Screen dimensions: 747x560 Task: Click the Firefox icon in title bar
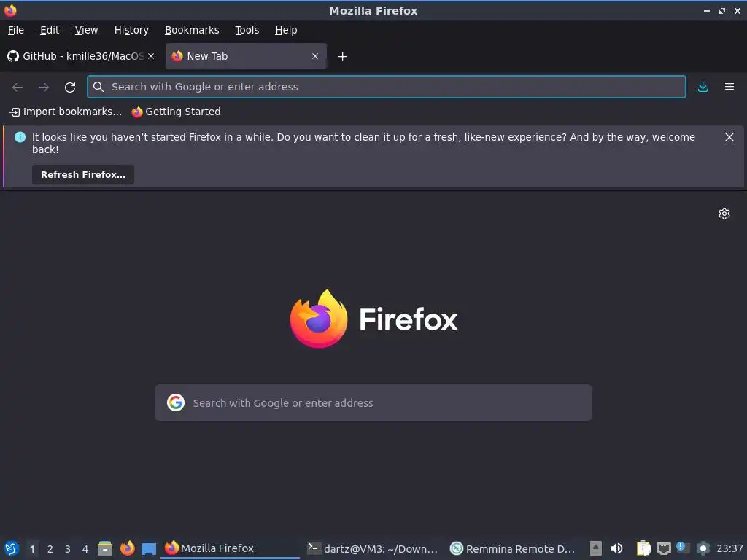tap(10, 10)
